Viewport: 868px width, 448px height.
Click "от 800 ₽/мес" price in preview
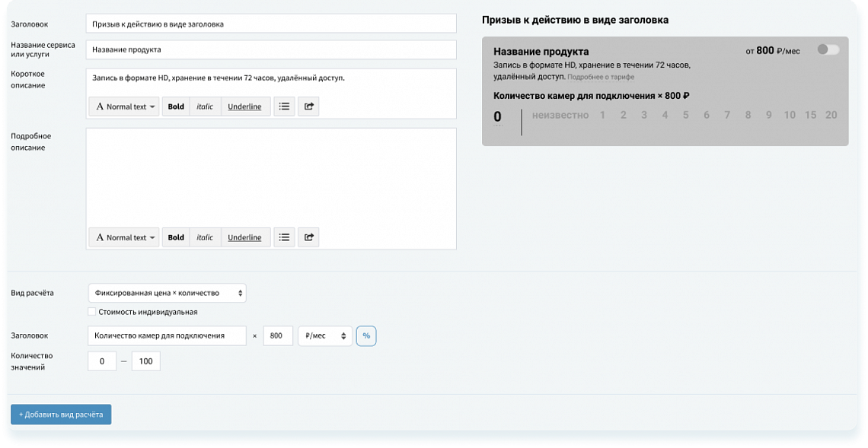point(773,50)
